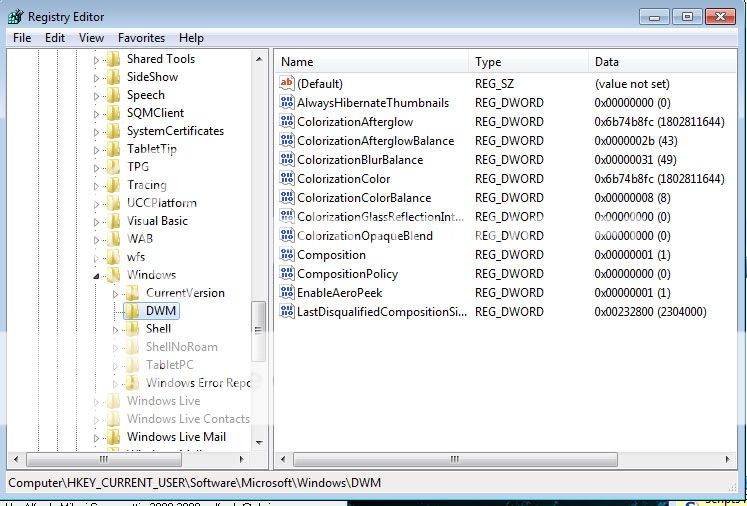
Task: Click the tree pane vertical scrollbar thumb
Action: 259,331
